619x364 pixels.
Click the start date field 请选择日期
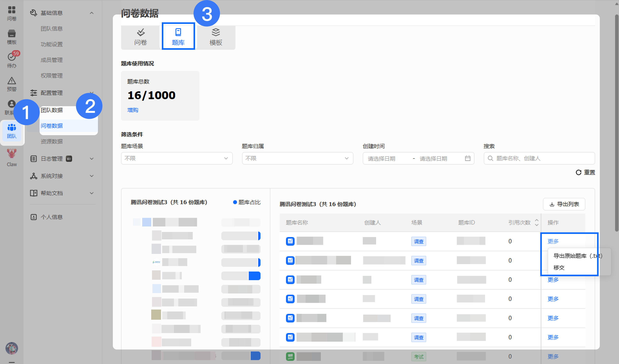click(381, 159)
